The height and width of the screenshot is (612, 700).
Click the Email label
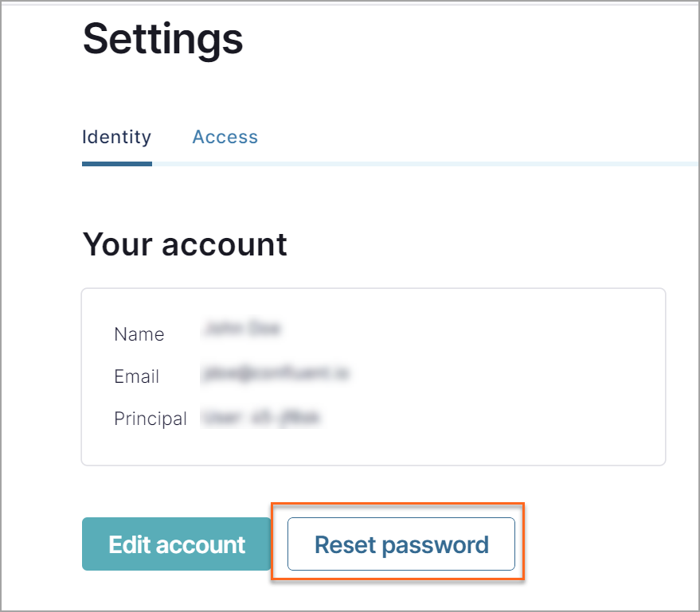pyautogui.click(x=136, y=376)
